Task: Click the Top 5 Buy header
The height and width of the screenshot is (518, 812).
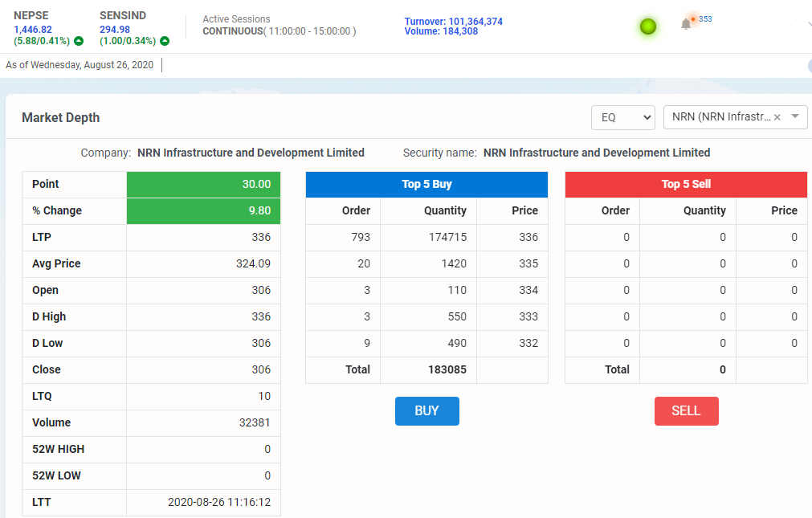Action: [426, 184]
